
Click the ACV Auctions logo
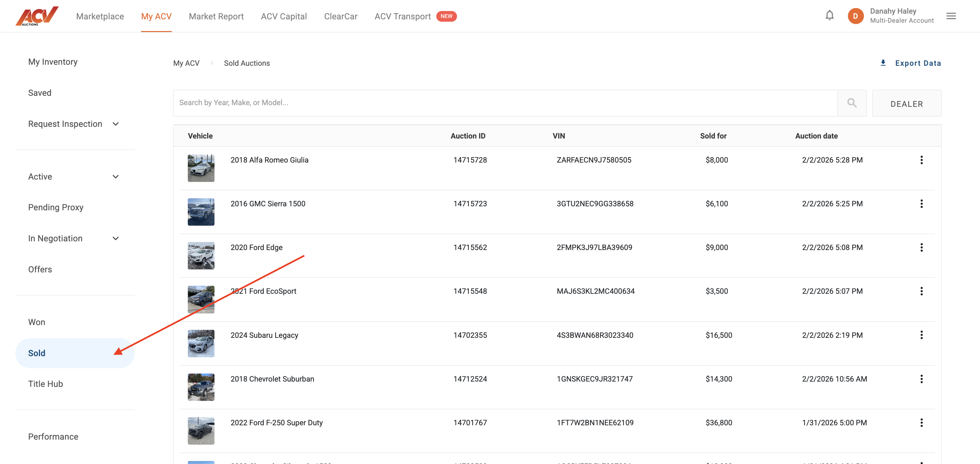click(x=37, y=16)
